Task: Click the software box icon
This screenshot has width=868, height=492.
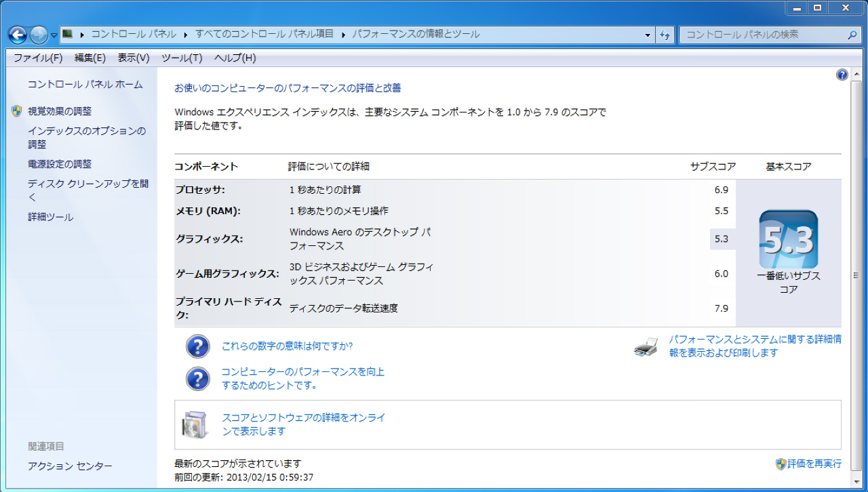Action: [194, 424]
